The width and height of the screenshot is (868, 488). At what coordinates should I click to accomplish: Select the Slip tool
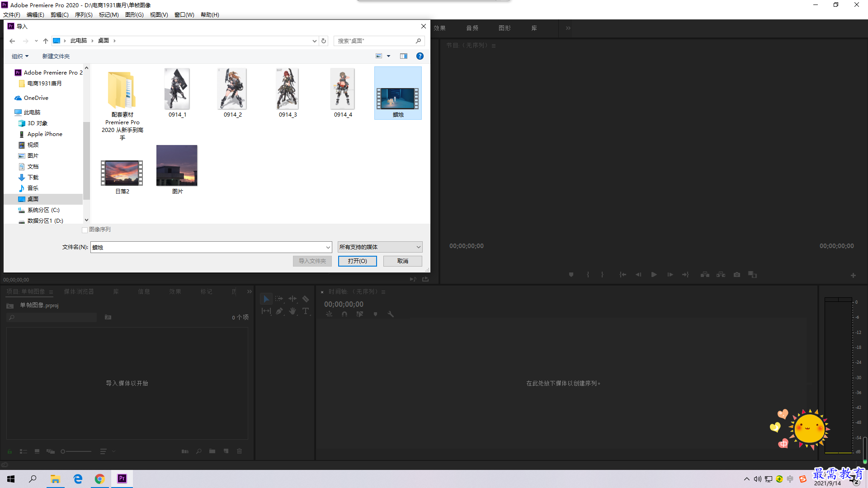266,311
